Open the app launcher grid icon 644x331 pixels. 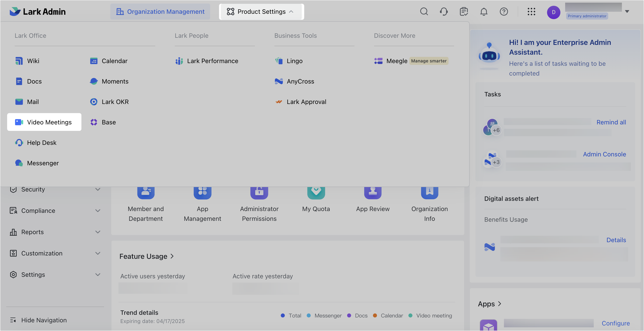(x=531, y=12)
